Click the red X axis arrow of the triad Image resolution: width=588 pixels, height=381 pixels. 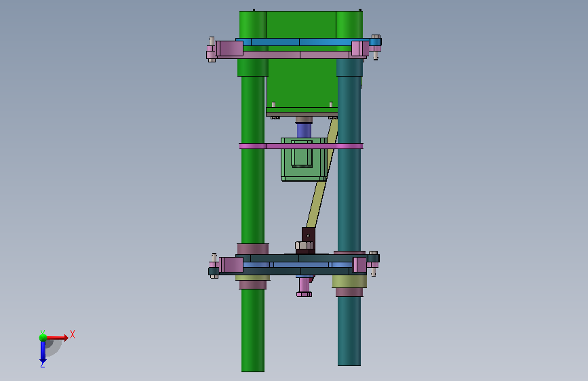click(x=57, y=338)
